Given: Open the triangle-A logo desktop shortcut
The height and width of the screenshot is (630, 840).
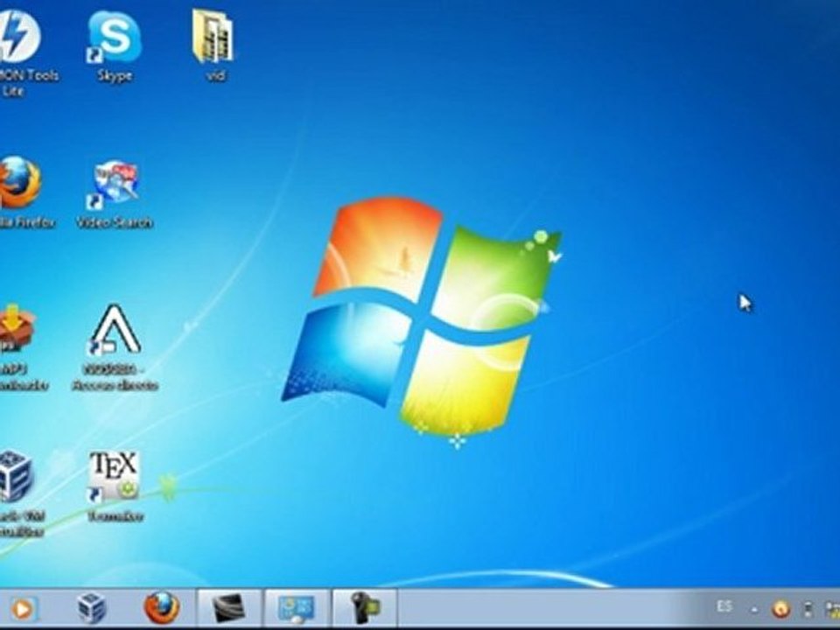Looking at the screenshot, I should coord(114,330).
